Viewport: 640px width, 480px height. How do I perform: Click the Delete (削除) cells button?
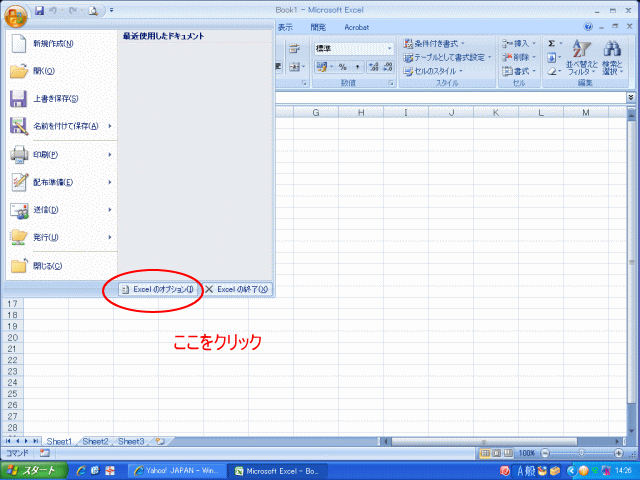(x=518, y=57)
